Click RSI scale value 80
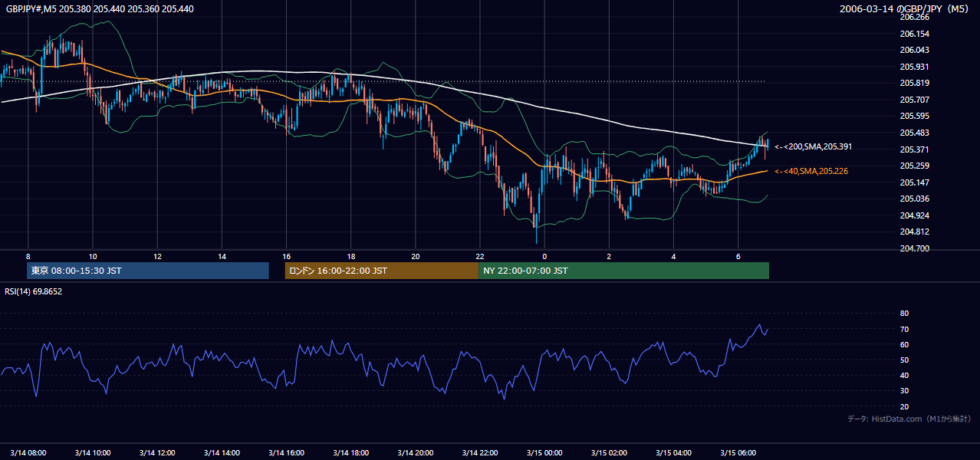Image resolution: width=980 pixels, height=460 pixels. coord(904,314)
